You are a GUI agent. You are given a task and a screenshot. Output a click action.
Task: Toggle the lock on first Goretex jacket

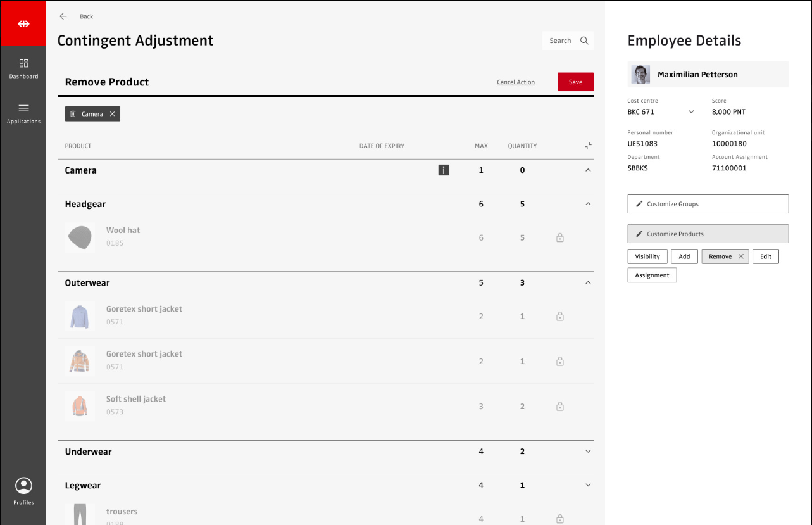click(559, 316)
